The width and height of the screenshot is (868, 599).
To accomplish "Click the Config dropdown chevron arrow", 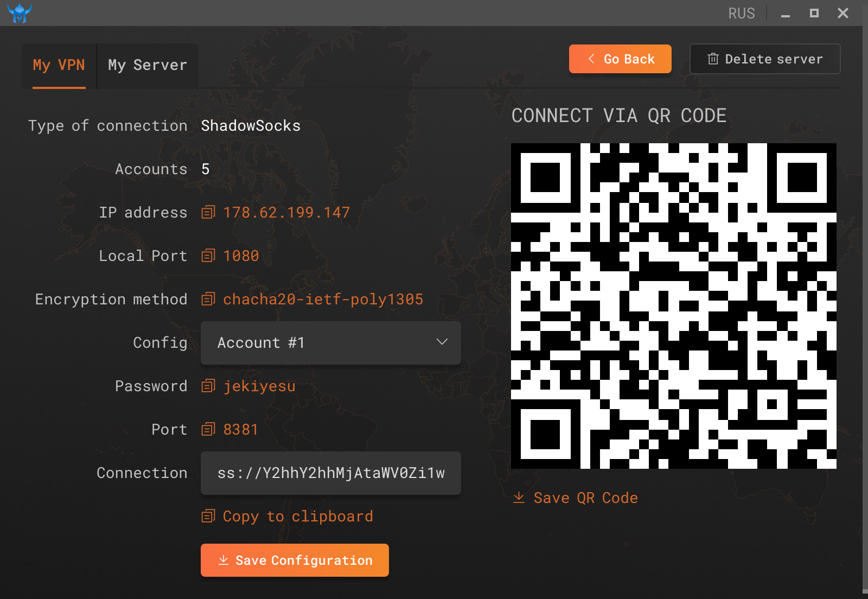I will tap(442, 342).
